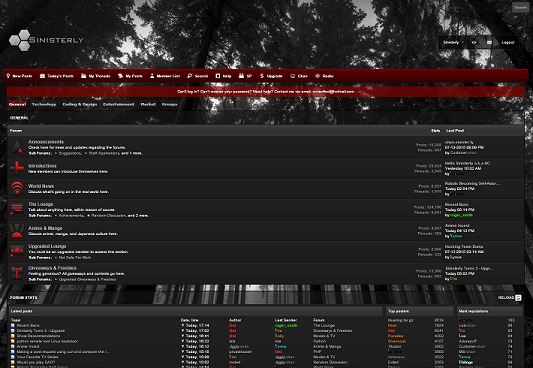Viewport: 533px width, 368px height.
Task: Open latest post 'Sinisterly Turns 3 - Upgrade'
Action: click(41, 331)
